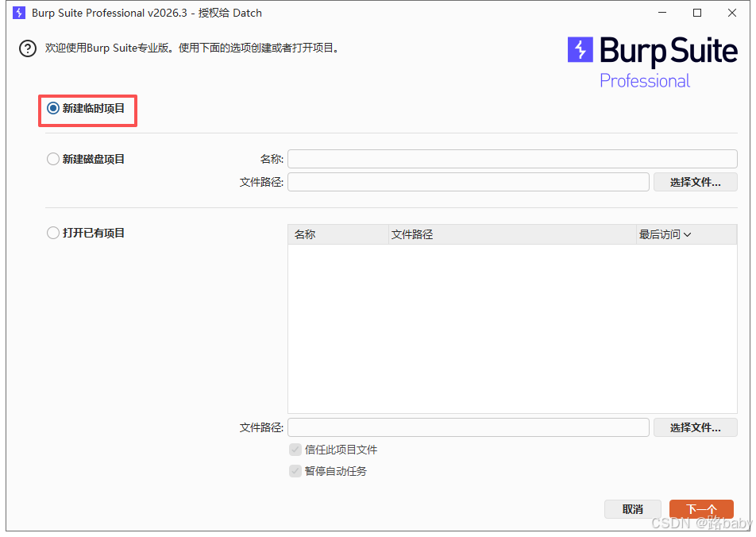Click the Burp Suite title bar lightning icon

(19, 13)
